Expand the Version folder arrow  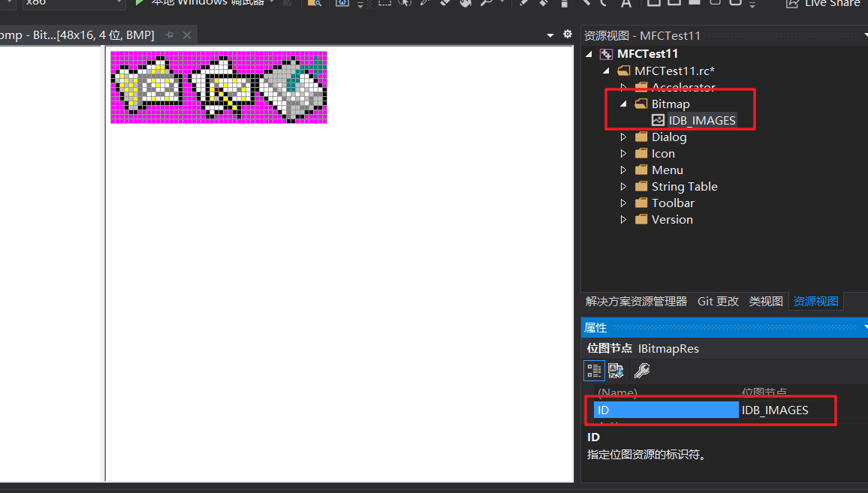(x=623, y=220)
